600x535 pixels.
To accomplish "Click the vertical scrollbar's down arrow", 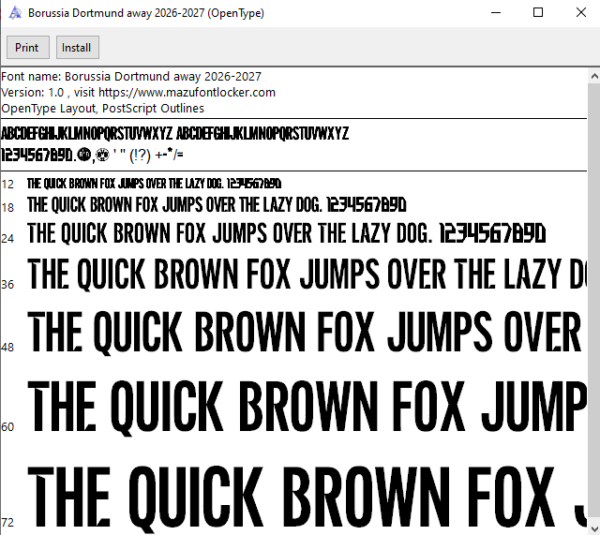I will 594,528.
